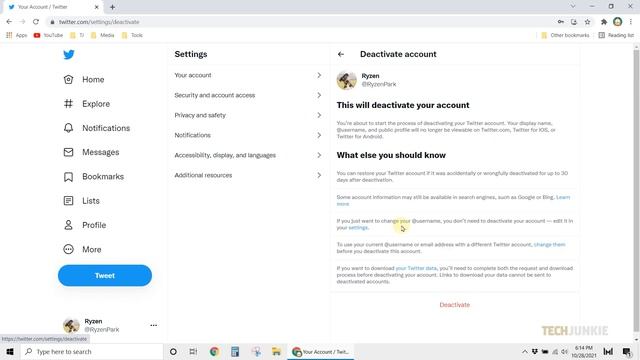Expand Privacy and safety settings

point(248,115)
